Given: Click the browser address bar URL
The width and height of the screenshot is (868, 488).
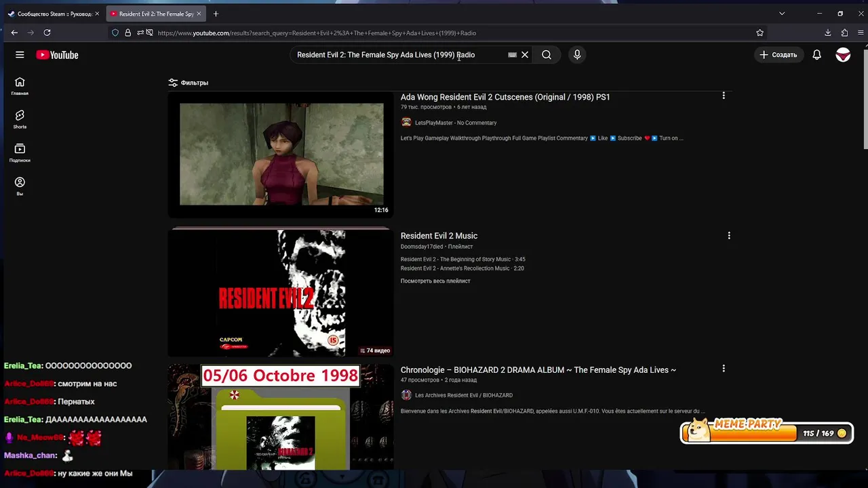Looking at the screenshot, I should coord(317,33).
